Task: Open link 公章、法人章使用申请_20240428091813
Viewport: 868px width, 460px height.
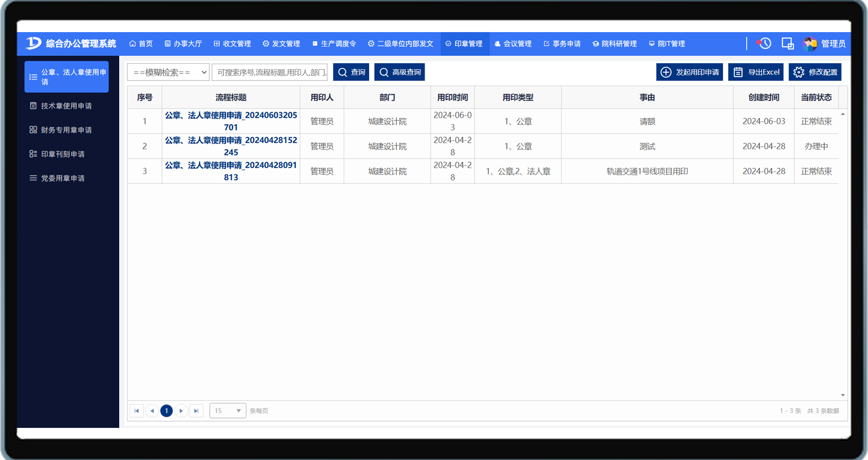Action: [x=231, y=171]
